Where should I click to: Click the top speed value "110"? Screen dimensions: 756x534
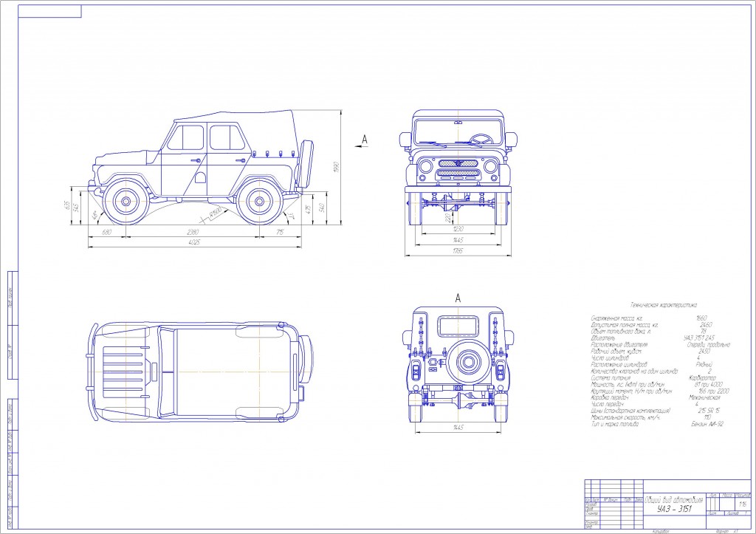point(707,418)
